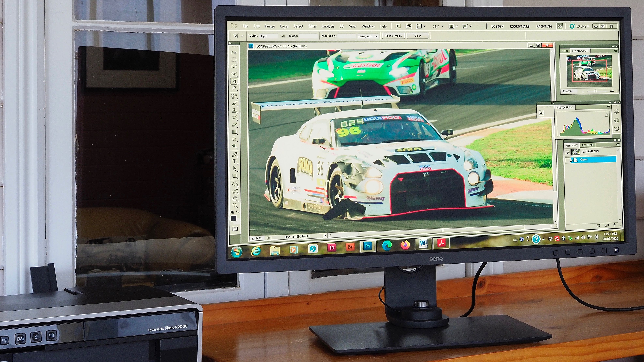Launch Mini Bridge from the application bar

[x=409, y=26]
